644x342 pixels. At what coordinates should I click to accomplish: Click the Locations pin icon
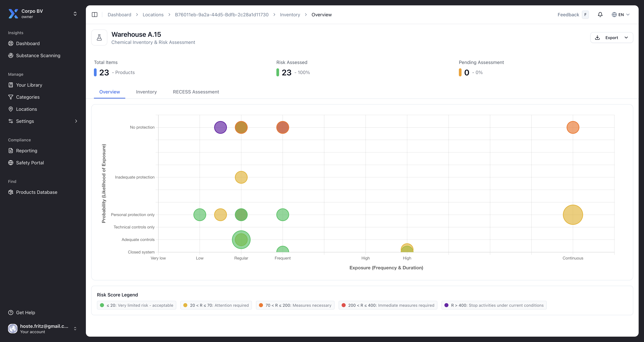point(11,109)
